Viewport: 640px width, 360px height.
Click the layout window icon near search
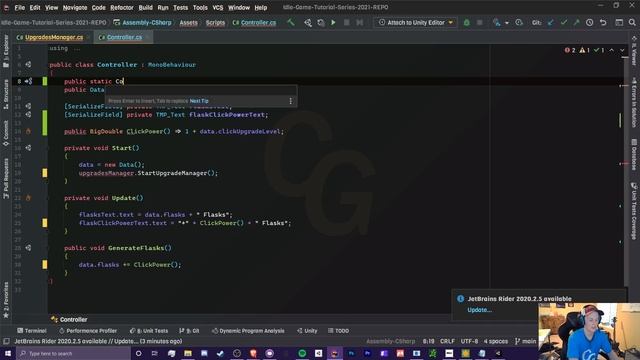619,22
